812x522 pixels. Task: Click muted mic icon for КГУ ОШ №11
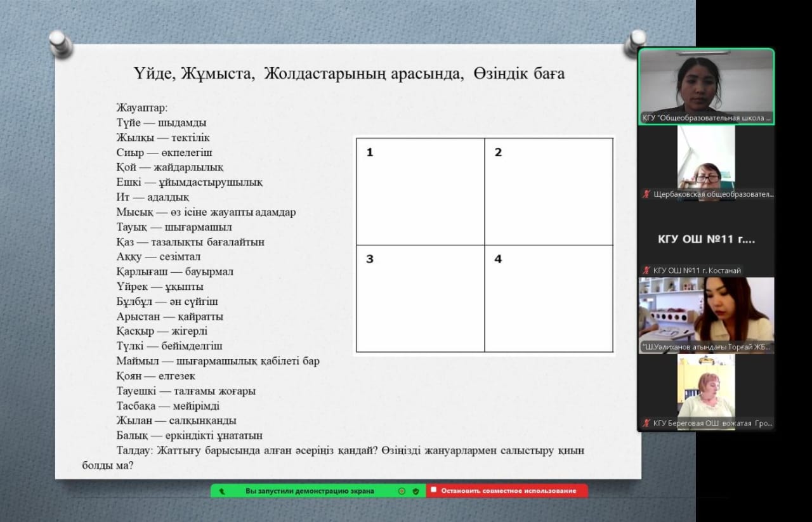coord(646,271)
